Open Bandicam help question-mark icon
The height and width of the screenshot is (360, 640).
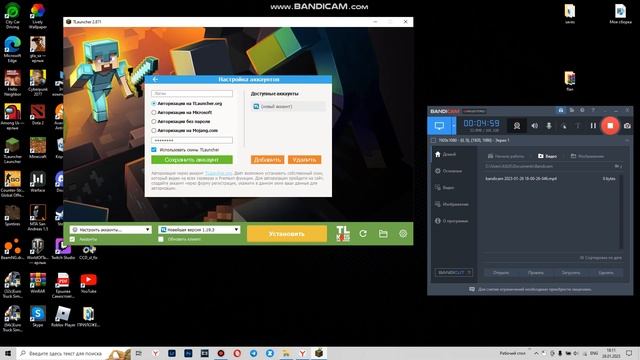593,111
